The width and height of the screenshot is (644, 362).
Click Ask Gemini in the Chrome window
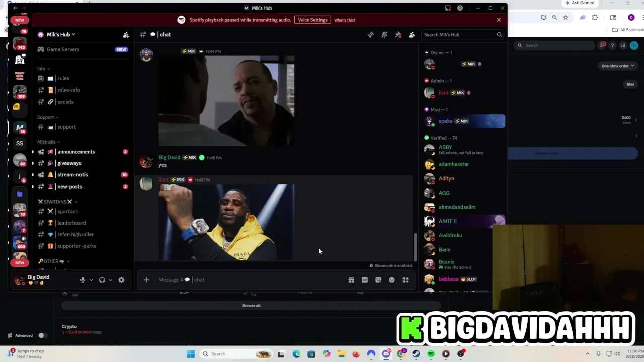(580, 3)
